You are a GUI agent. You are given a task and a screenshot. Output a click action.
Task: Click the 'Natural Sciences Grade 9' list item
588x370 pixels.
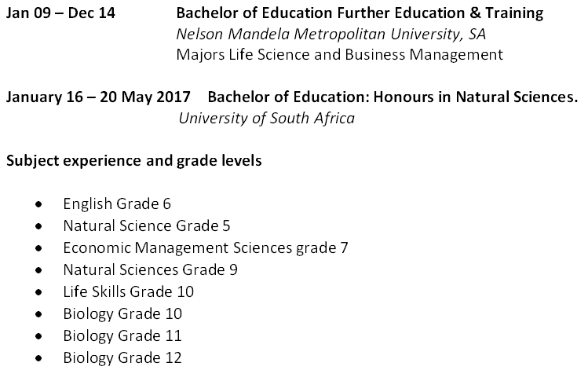coord(150,269)
